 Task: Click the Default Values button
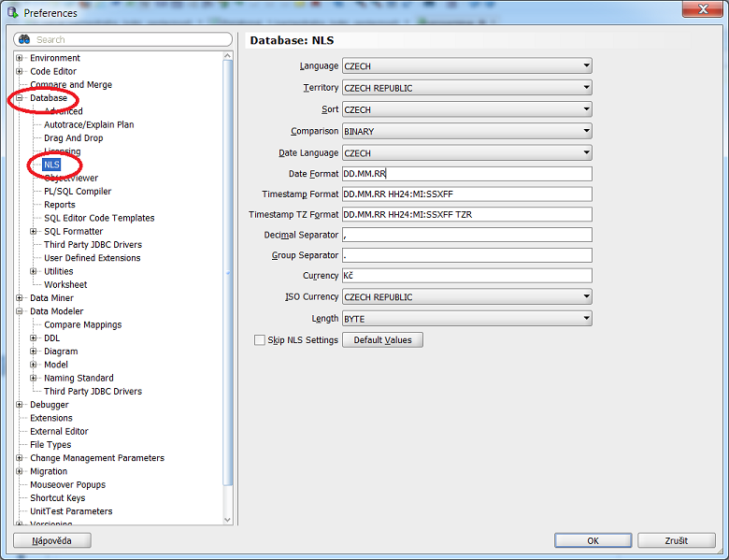[382, 340]
